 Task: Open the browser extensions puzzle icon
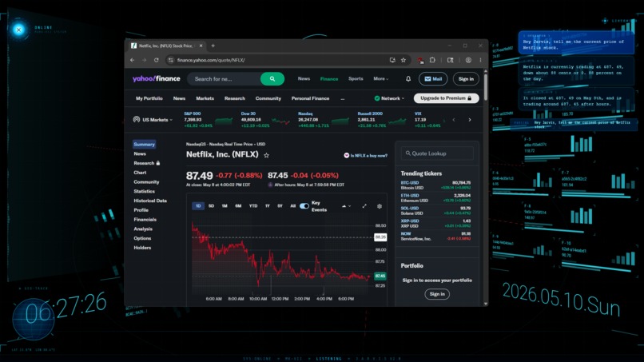(x=432, y=60)
